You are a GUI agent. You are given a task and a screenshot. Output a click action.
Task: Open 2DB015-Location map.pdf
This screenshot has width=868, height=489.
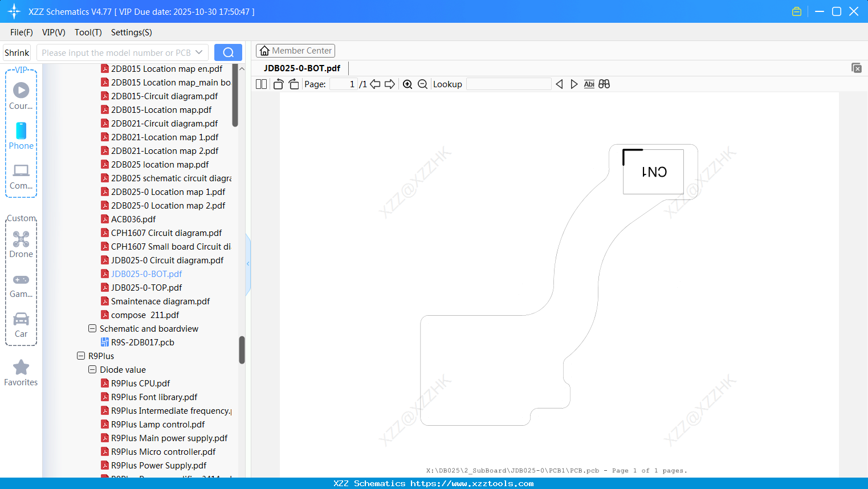161,110
